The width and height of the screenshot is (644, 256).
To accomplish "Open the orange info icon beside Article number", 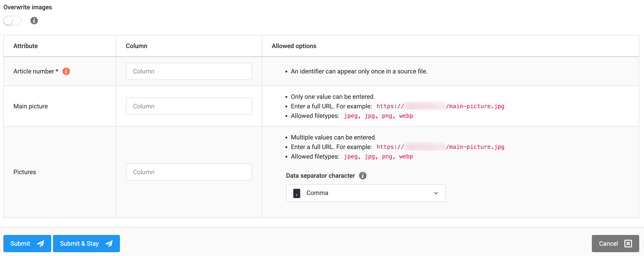I will coord(66,71).
